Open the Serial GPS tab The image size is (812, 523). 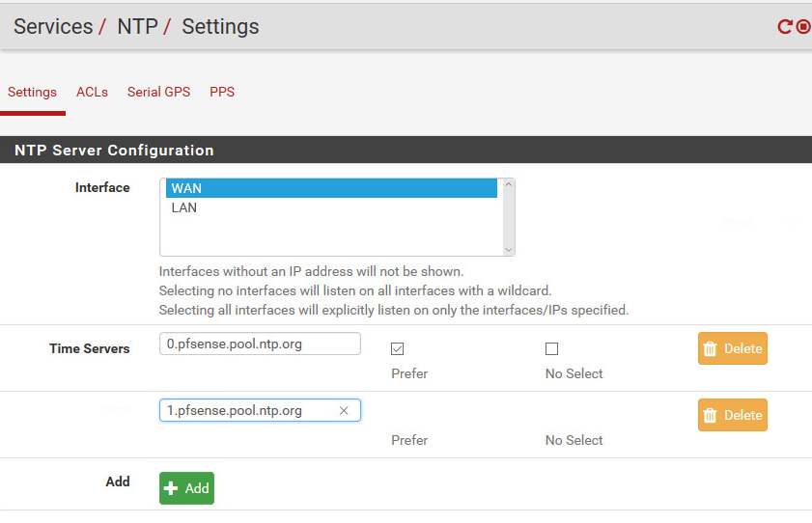click(x=159, y=92)
